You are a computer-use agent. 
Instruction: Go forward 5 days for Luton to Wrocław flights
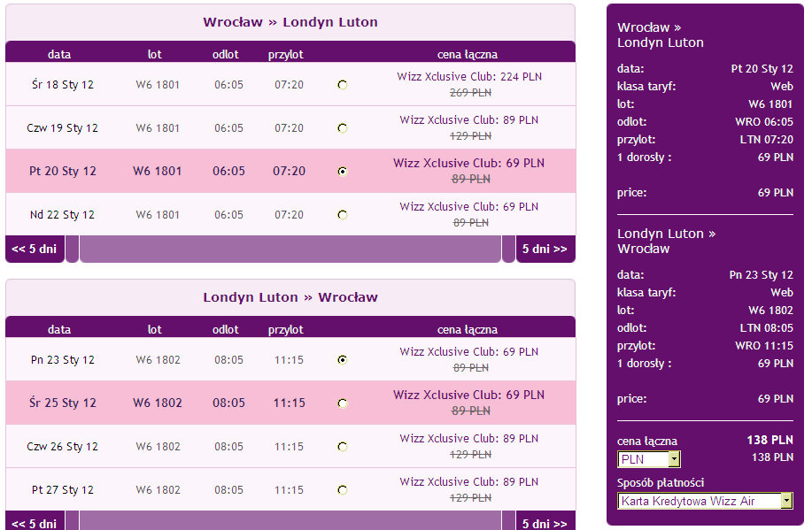click(x=545, y=520)
